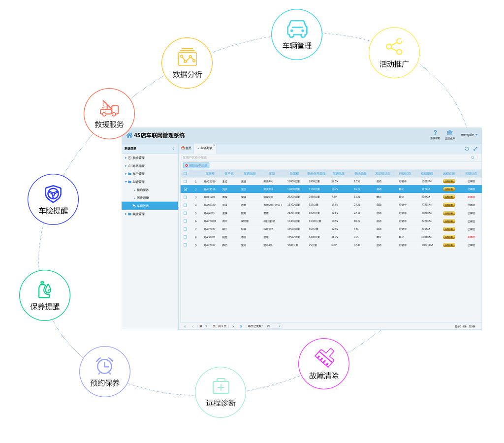Expand the 消息提醒 tree node
The image size is (504, 443).
coord(126,166)
